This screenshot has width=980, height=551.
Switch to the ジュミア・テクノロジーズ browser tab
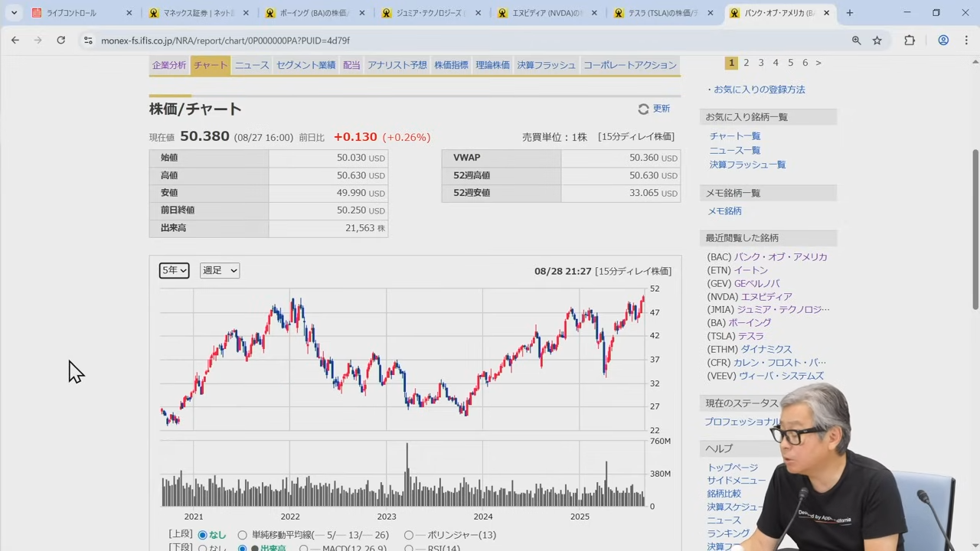click(x=429, y=13)
